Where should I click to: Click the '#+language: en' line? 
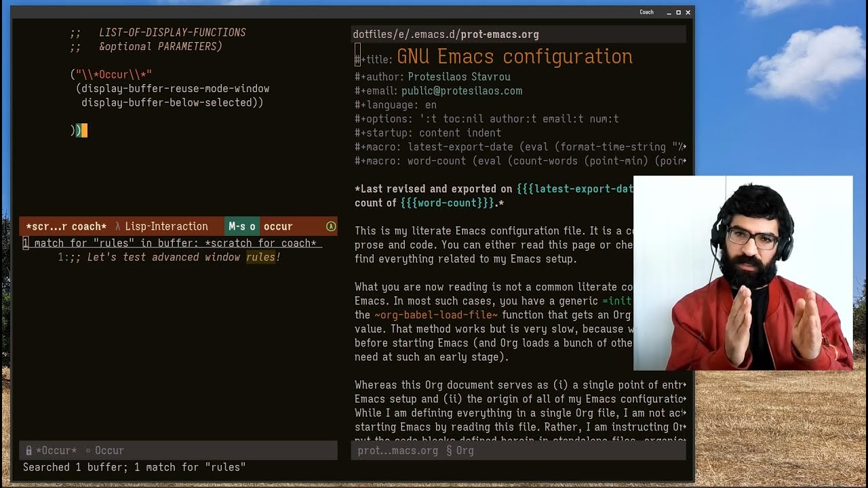395,105
